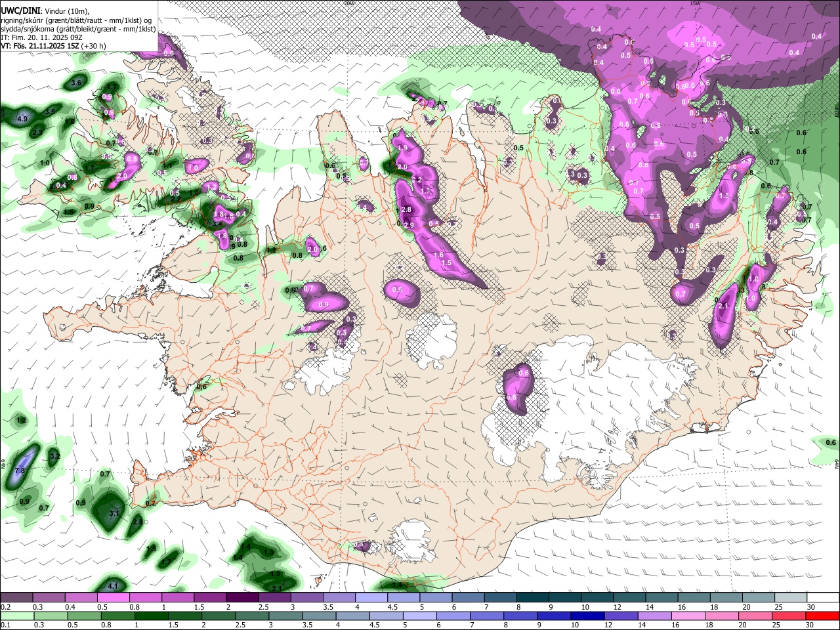Screen dimensions: 840x630
Task: Select the dark teal 8 swatch, top legend row
Action: pyautogui.click(x=532, y=597)
